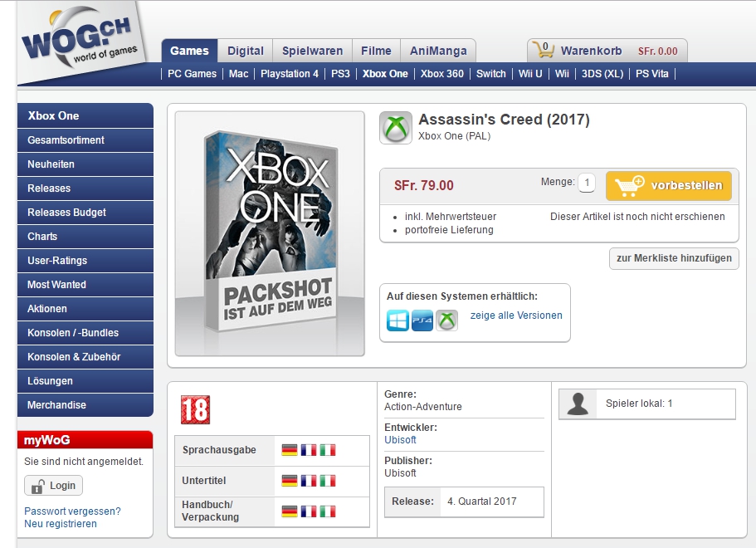Click the green Xbox icon beside the game title
Screen dimensions: 756x548
coord(396,128)
